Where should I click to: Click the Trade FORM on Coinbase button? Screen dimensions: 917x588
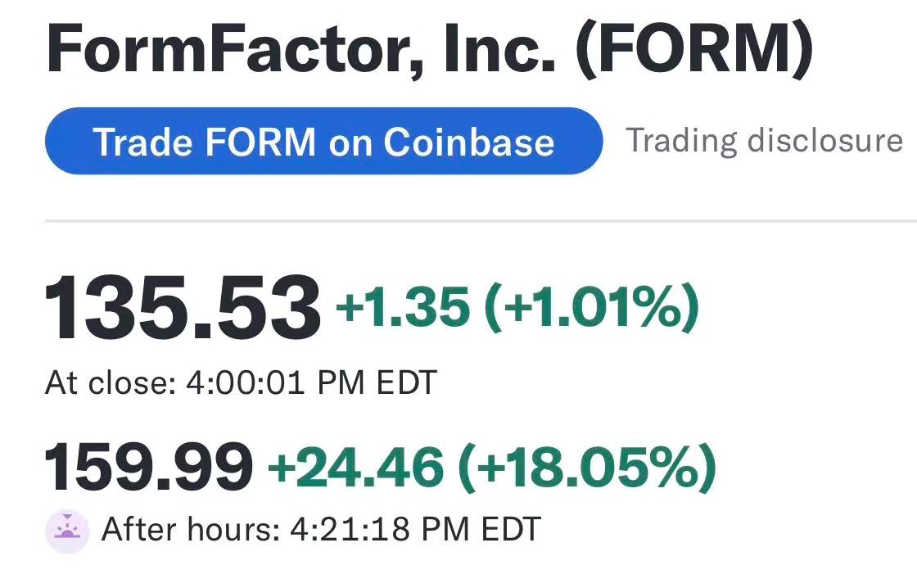pyautogui.click(x=323, y=142)
